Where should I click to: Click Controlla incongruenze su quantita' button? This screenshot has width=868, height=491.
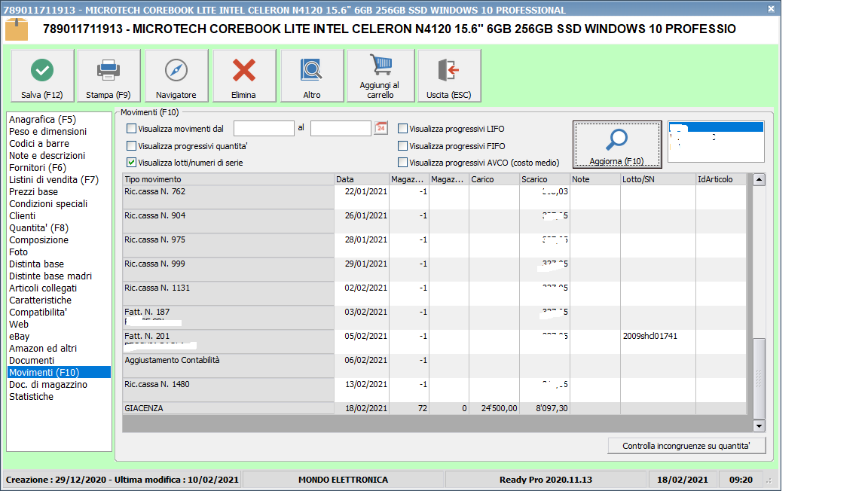686,446
